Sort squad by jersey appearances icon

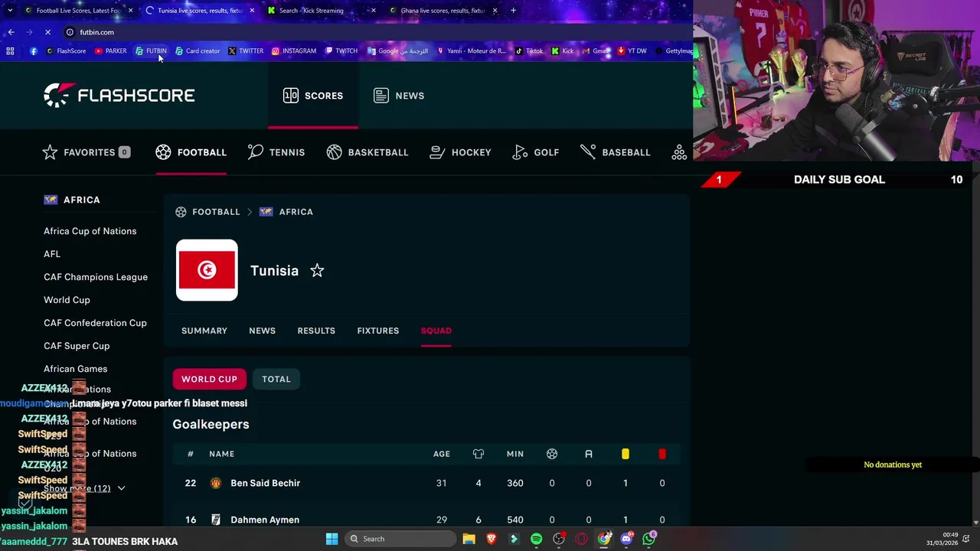pyautogui.click(x=479, y=454)
